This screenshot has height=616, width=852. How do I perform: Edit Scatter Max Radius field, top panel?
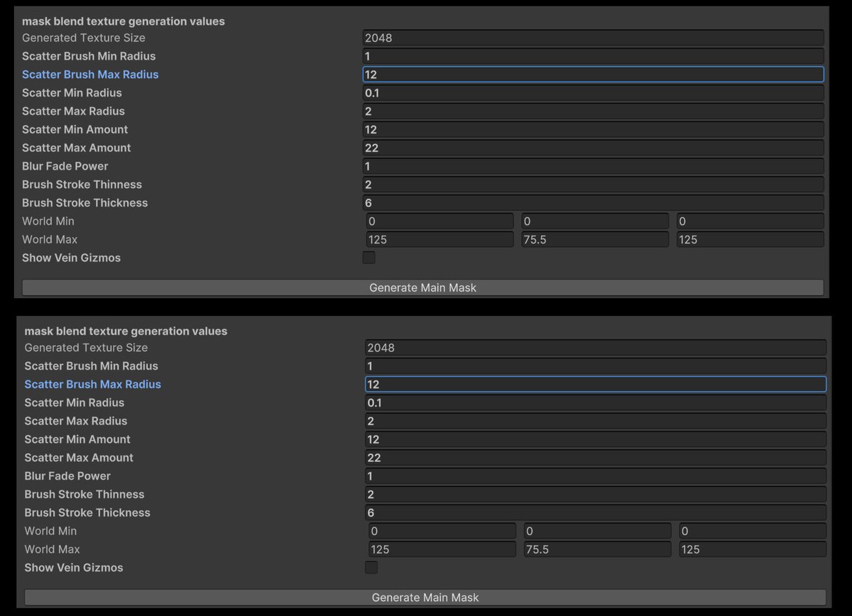point(593,111)
